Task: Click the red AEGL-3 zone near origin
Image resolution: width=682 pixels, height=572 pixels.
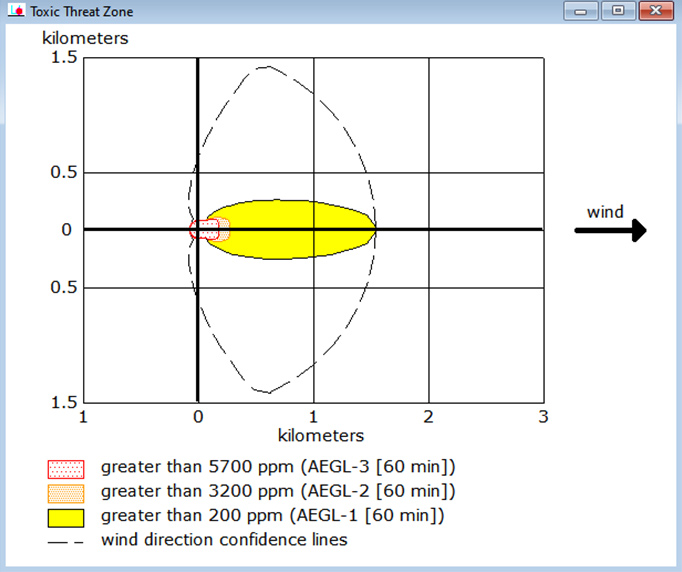Action: pyautogui.click(x=204, y=229)
